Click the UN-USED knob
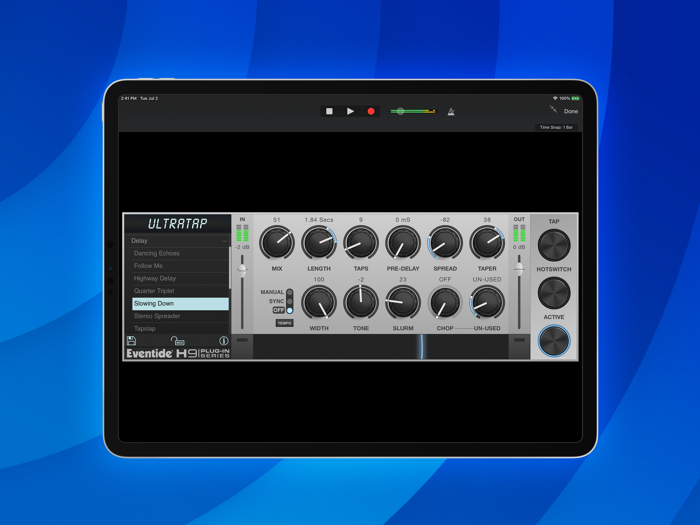Viewport: 700px width, 525px height. tap(487, 302)
